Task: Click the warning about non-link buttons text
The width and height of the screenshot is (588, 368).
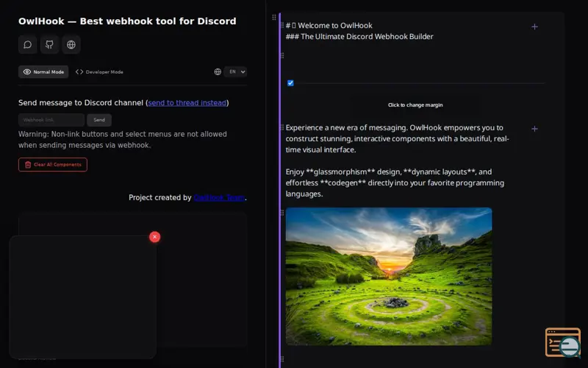Action: pyautogui.click(x=123, y=140)
